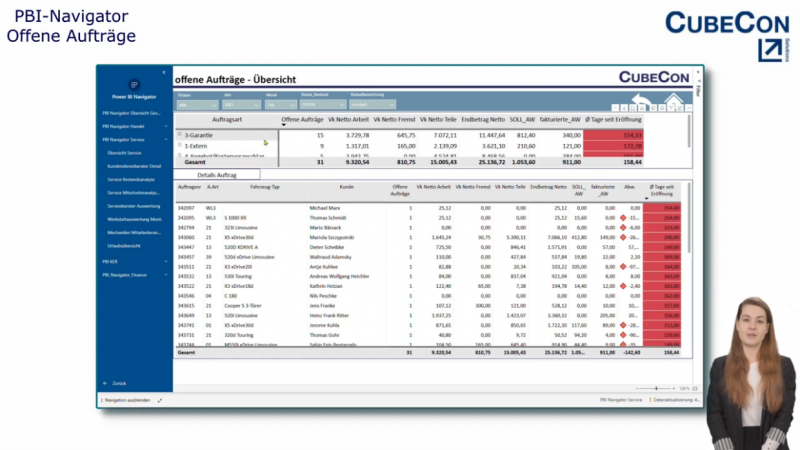Select the Details Auftrag tab
Screen dimensions: 800x450
217,175
